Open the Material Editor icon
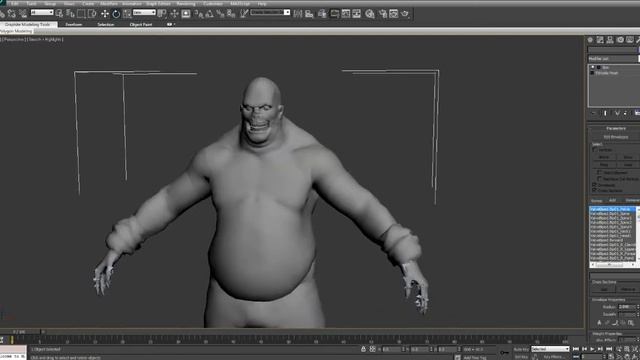This screenshot has width=640, height=360. click(x=370, y=14)
